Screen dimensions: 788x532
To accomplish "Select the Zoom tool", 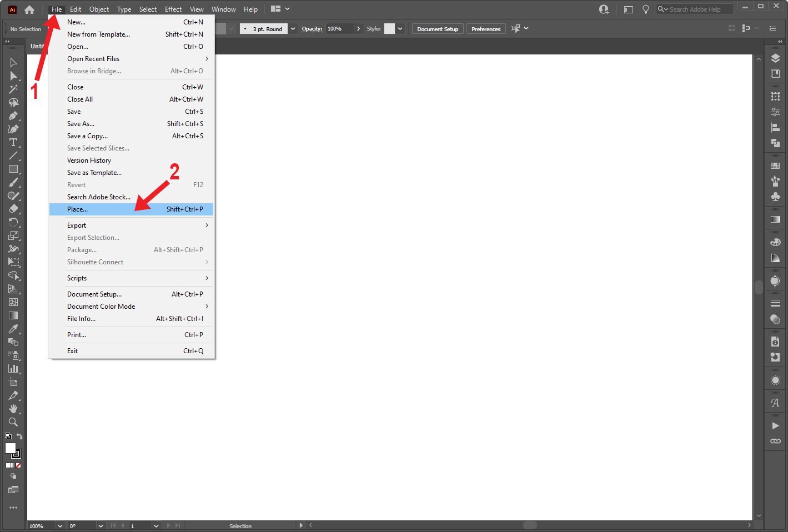I will pyautogui.click(x=13, y=423).
